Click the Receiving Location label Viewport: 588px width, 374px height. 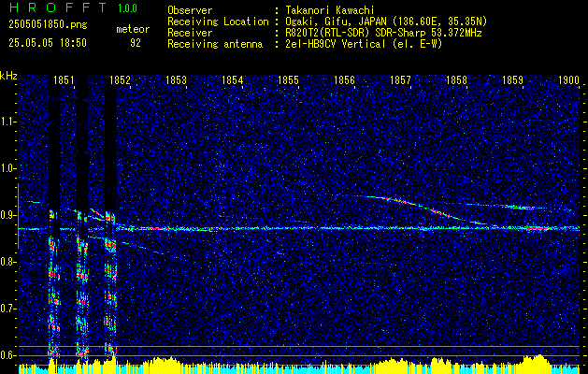click(218, 22)
